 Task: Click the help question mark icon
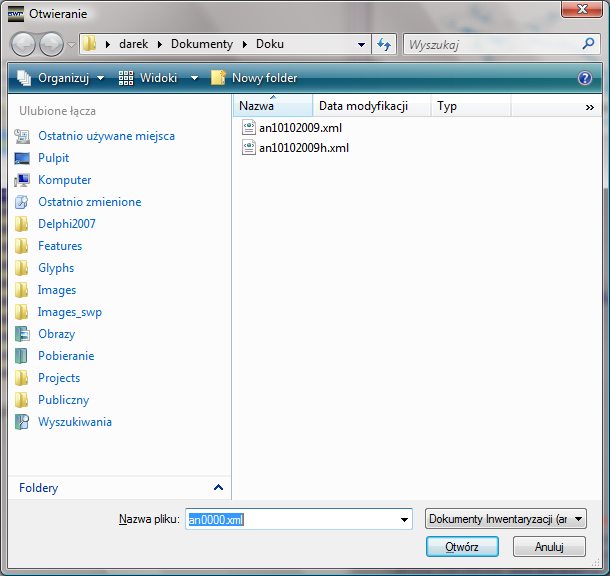[585, 78]
